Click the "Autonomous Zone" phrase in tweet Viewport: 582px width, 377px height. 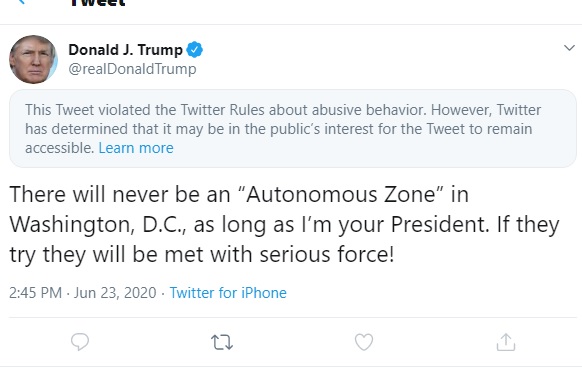point(340,194)
